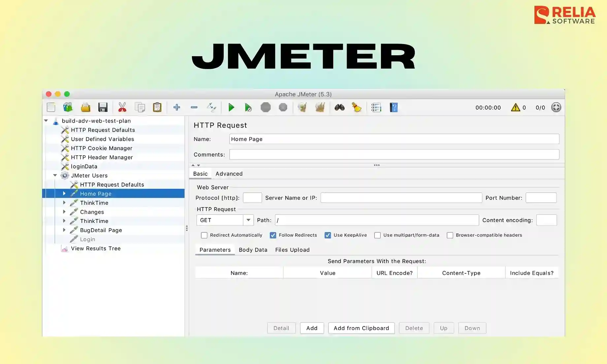Click Add from Clipboard button
Screen dimensions: 607x364
tap(361, 328)
